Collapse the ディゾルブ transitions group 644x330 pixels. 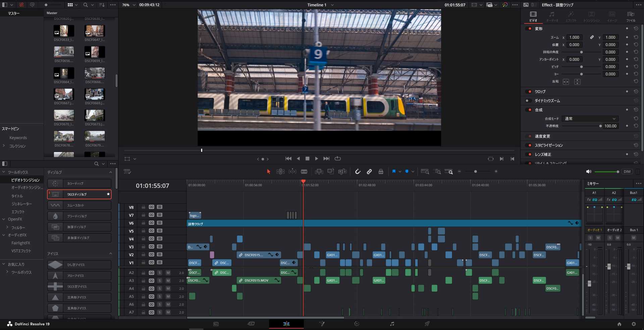tap(110, 172)
